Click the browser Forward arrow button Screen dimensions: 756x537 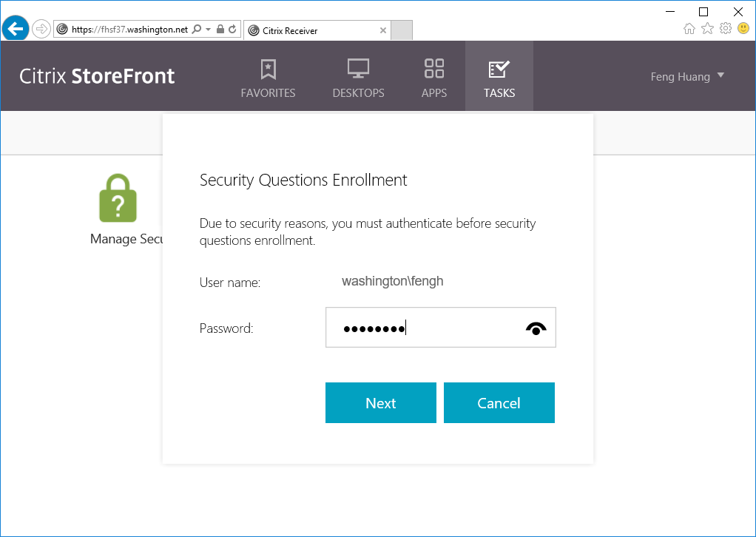click(41, 30)
